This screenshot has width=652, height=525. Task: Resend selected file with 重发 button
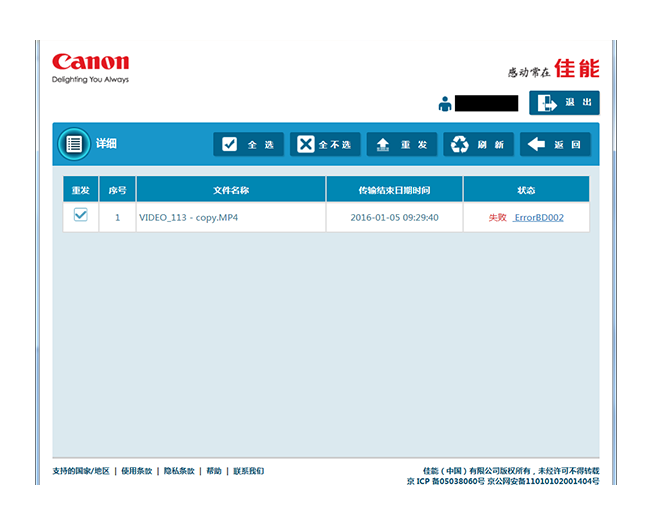[x=402, y=144]
